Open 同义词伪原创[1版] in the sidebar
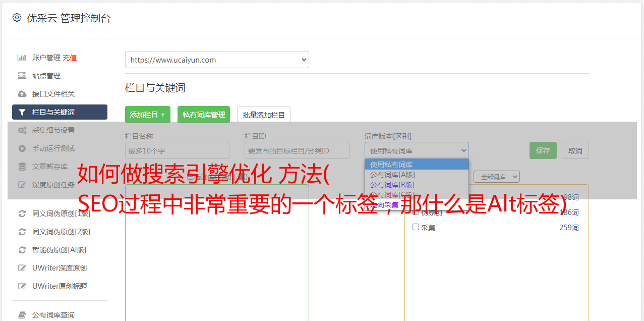The image size is (644, 321). click(62, 213)
